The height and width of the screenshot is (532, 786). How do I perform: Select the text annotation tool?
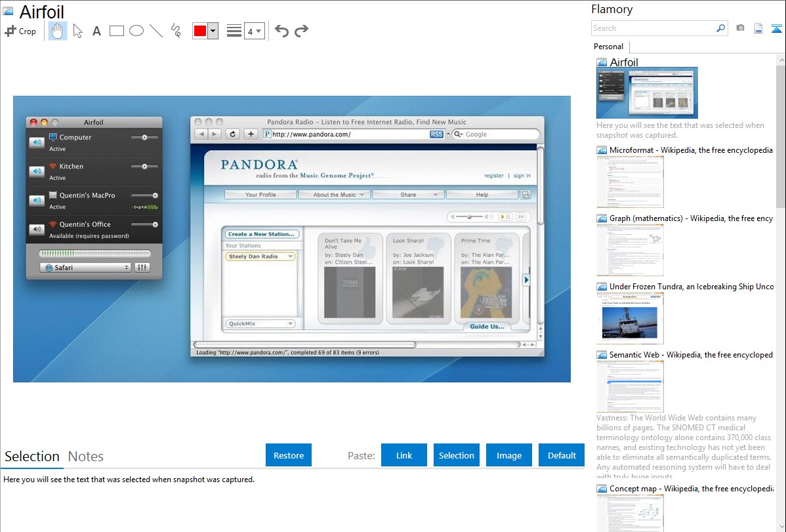tap(96, 31)
